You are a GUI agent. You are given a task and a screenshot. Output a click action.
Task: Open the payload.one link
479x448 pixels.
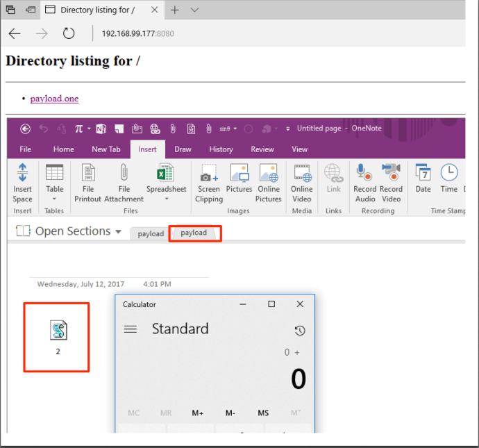pos(54,99)
